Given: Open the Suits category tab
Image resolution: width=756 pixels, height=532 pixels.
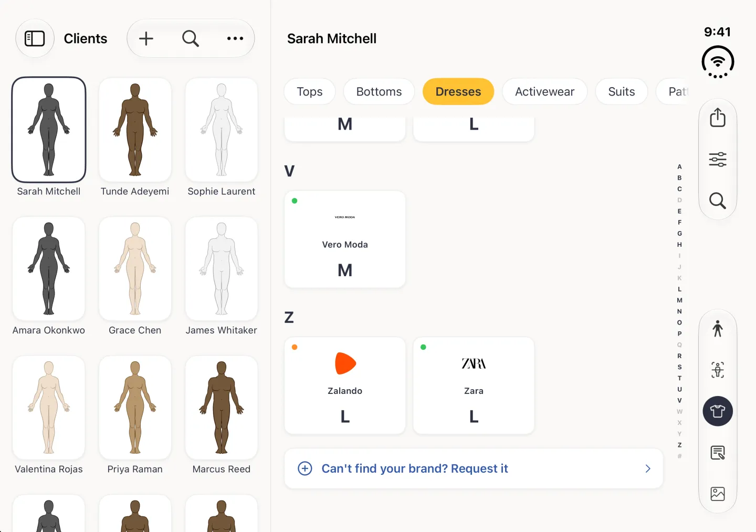Looking at the screenshot, I should pos(622,91).
